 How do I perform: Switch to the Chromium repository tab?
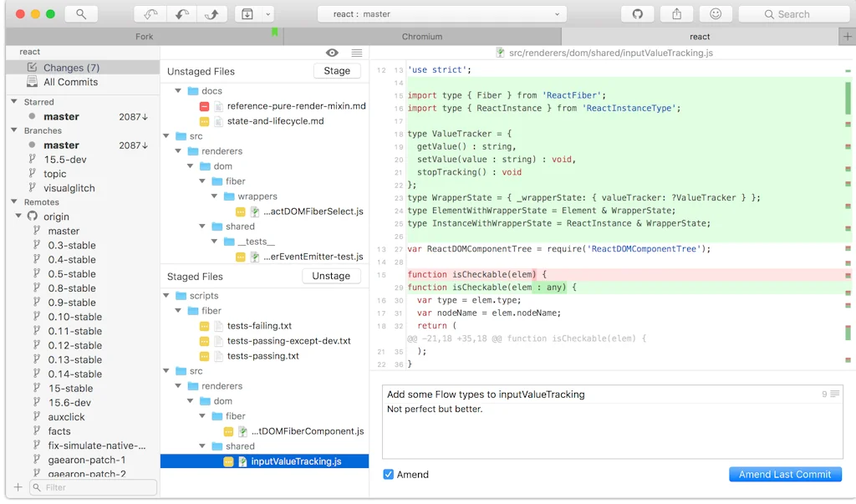[421, 36]
